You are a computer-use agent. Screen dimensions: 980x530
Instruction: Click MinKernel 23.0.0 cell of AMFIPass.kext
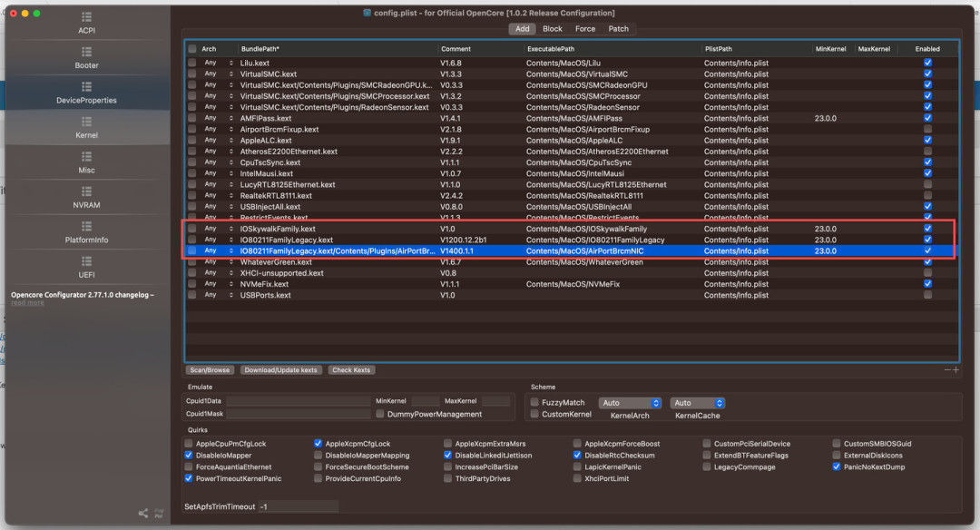tap(825, 118)
